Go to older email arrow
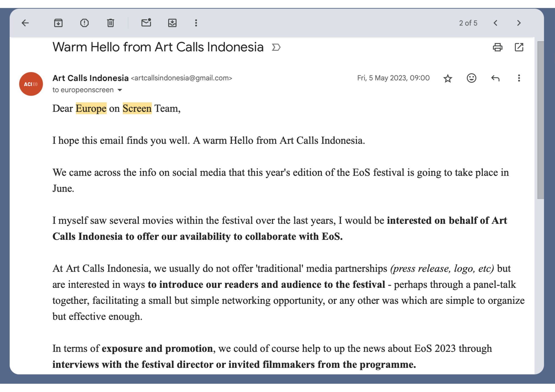Image resolution: width=555 pixels, height=392 pixels. 519,23
